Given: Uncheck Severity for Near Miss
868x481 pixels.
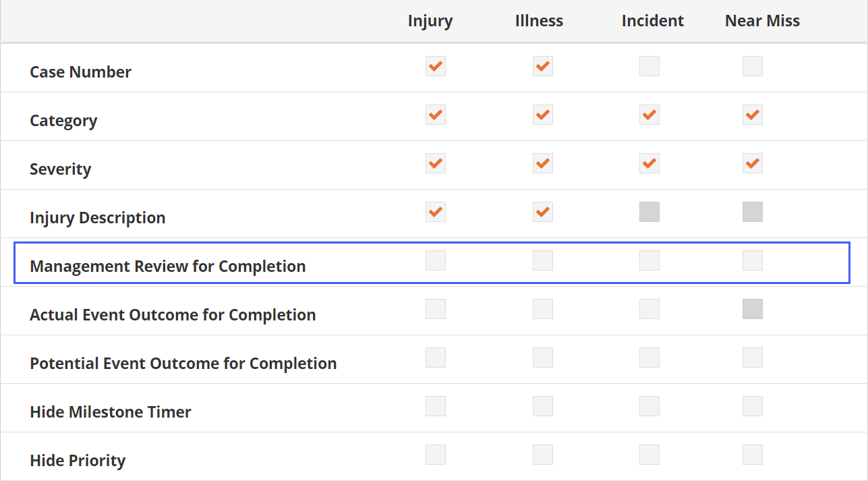Looking at the screenshot, I should (x=753, y=163).
